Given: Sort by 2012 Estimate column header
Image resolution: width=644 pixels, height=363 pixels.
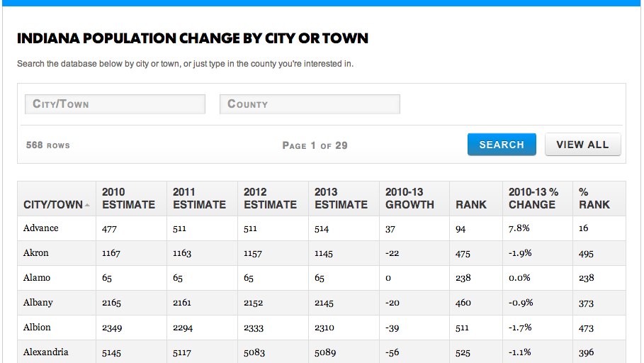Looking at the screenshot, I should 273,199.
